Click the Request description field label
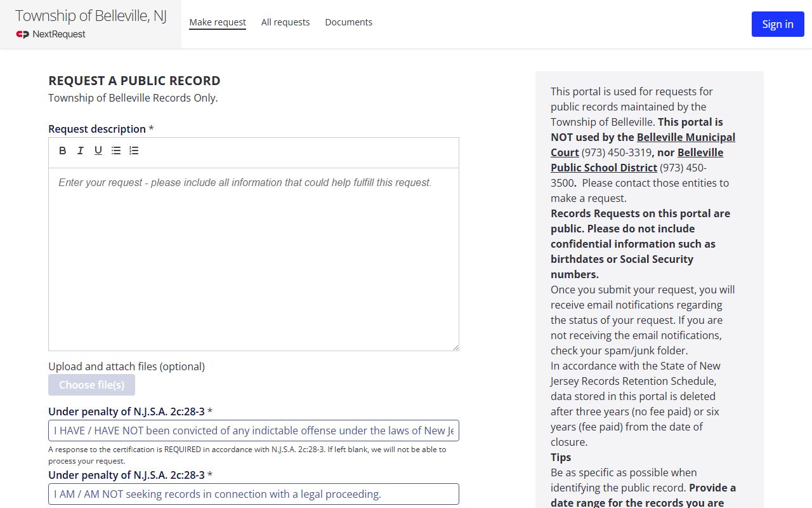 click(97, 129)
